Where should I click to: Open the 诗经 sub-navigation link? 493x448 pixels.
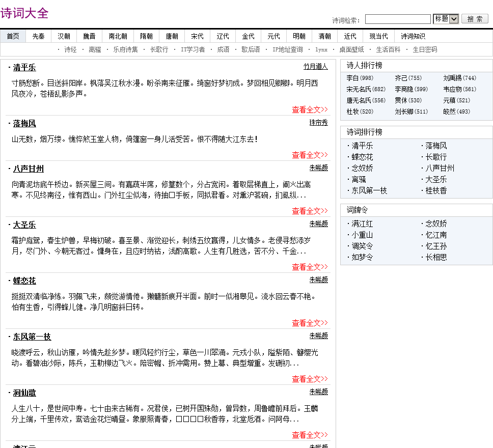(70, 50)
